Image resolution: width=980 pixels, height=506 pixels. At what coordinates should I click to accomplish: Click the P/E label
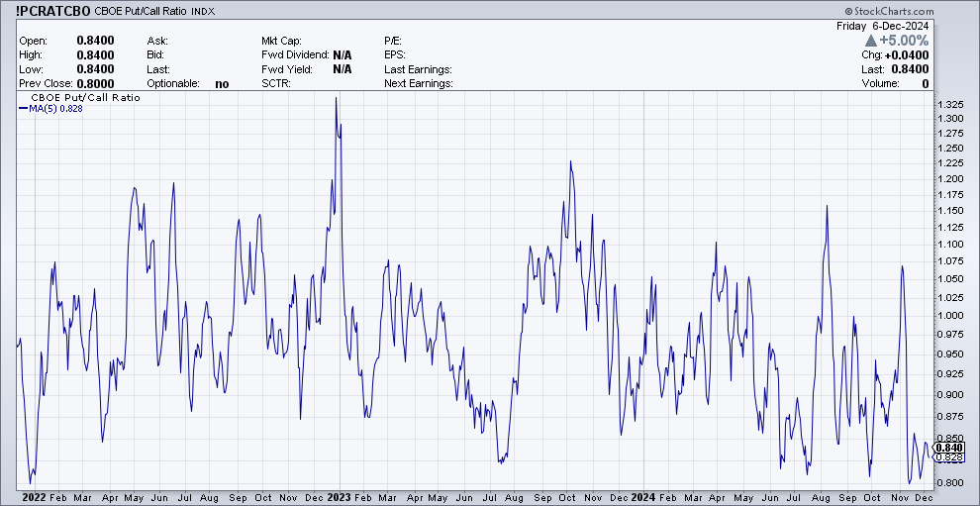pyautogui.click(x=395, y=41)
